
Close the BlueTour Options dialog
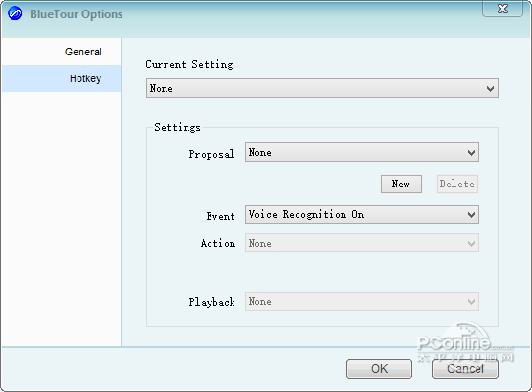click(502, 9)
